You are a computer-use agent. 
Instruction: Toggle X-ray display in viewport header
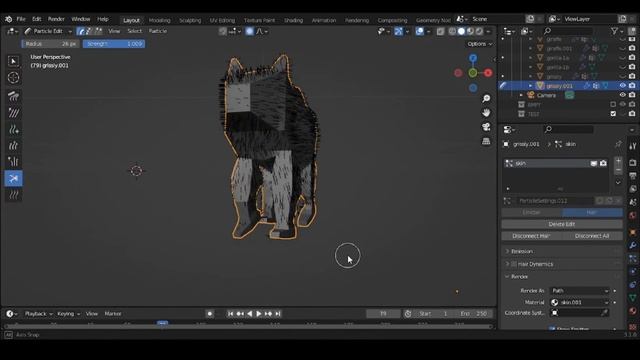(440, 31)
